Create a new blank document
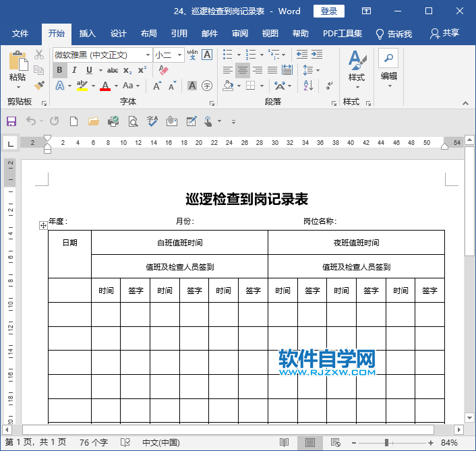 [73, 121]
